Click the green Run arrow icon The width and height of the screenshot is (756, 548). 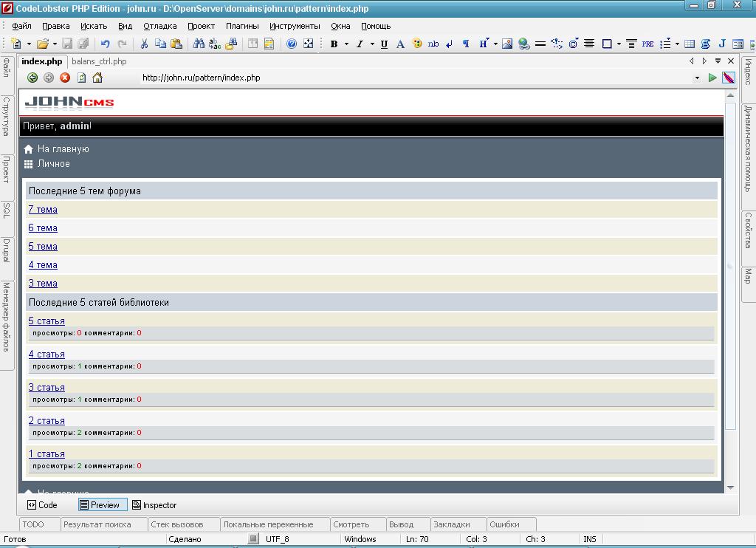coord(712,78)
